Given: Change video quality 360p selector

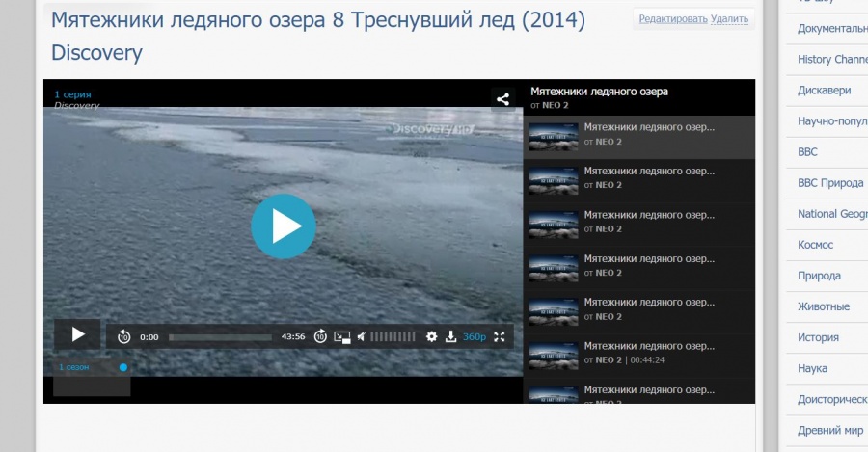Looking at the screenshot, I should pyautogui.click(x=475, y=336).
